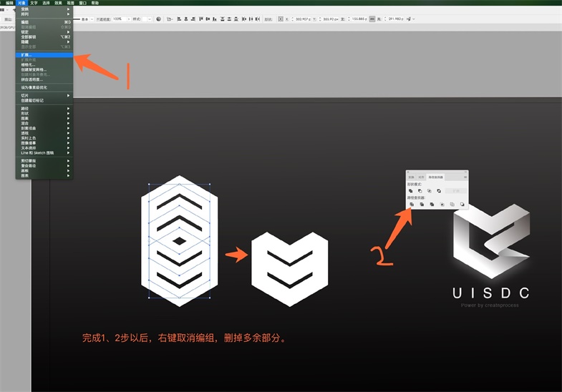Open the 文字 menu in menu bar
The width and height of the screenshot is (562, 392).
(x=34, y=3)
